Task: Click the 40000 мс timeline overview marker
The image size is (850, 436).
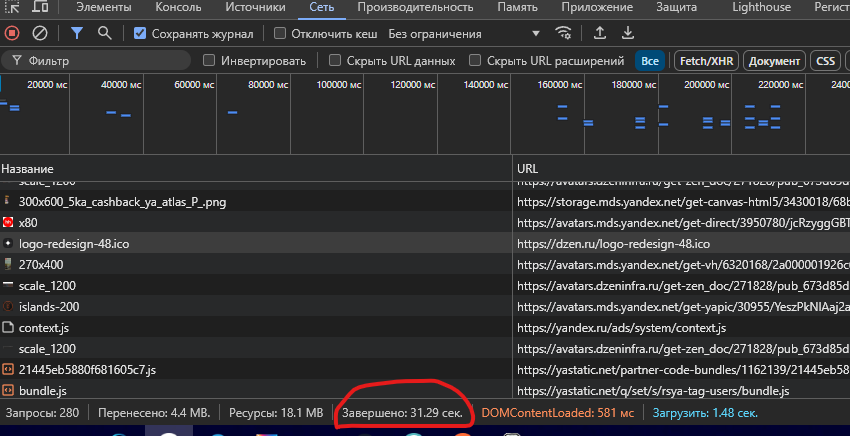Action: tap(120, 85)
